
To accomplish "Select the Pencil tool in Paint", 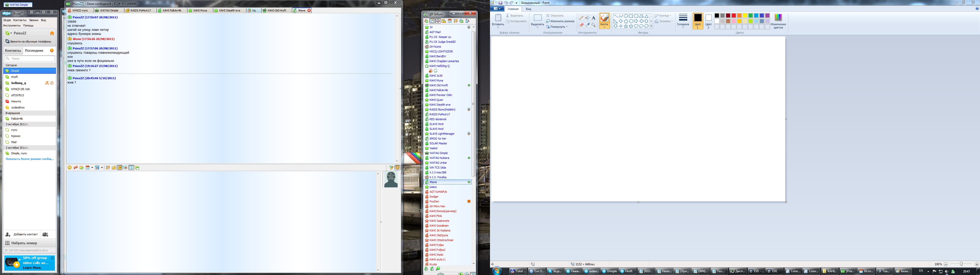I will [581, 18].
